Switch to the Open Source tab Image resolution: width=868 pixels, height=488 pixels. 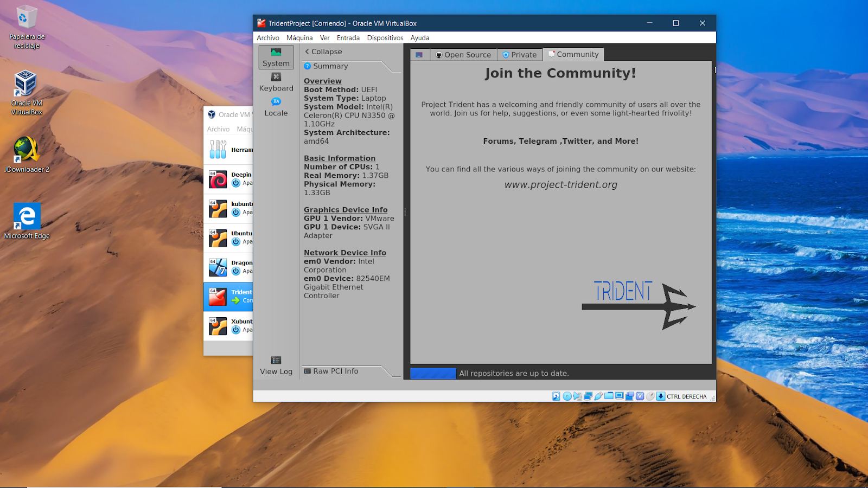(x=464, y=55)
